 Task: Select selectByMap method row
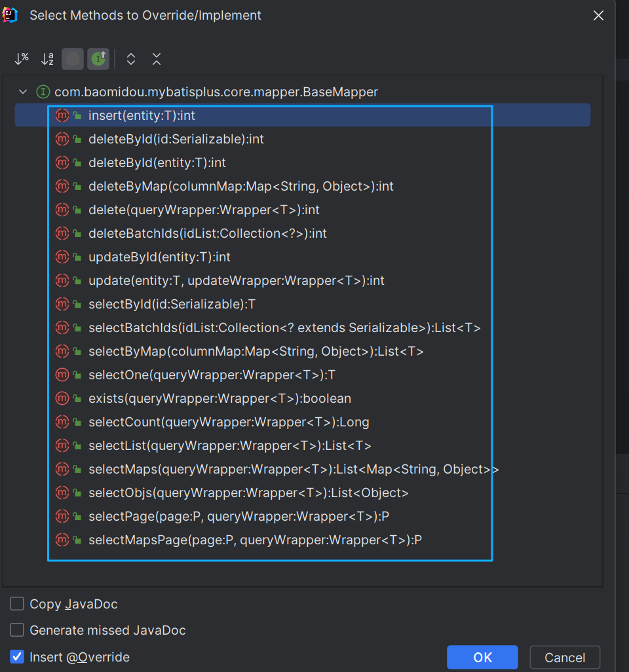tap(302, 351)
